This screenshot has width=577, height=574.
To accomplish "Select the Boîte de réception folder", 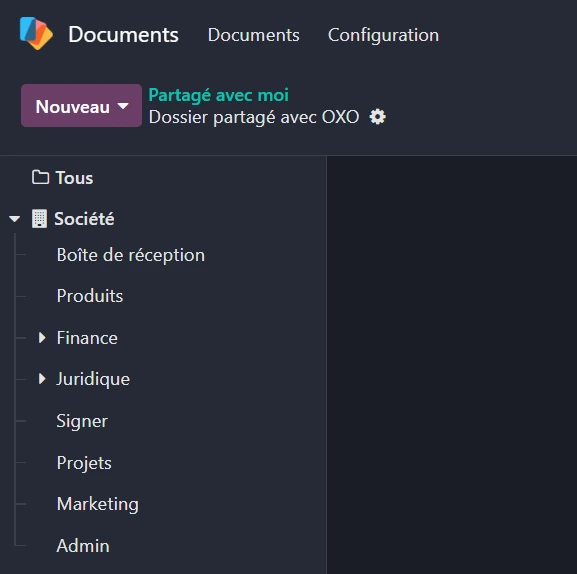I will click(131, 255).
